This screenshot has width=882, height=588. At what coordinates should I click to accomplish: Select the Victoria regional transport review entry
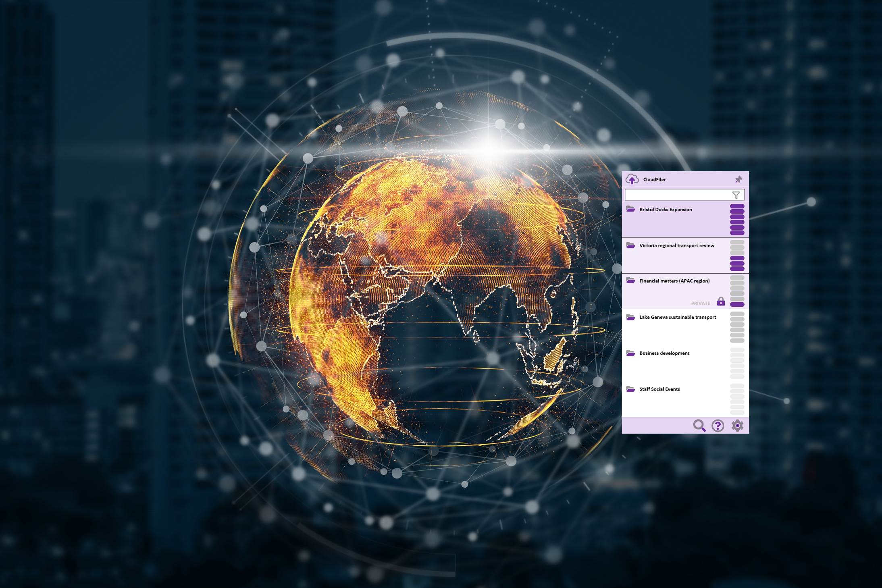(x=677, y=245)
